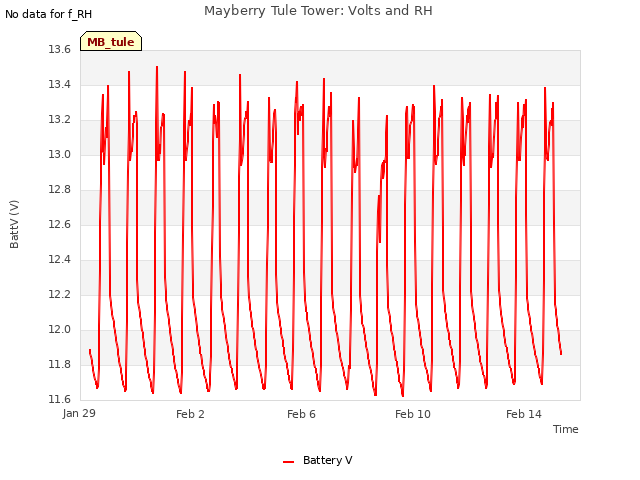Click the 12.4 y-axis tick label

[x=60, y=260]
